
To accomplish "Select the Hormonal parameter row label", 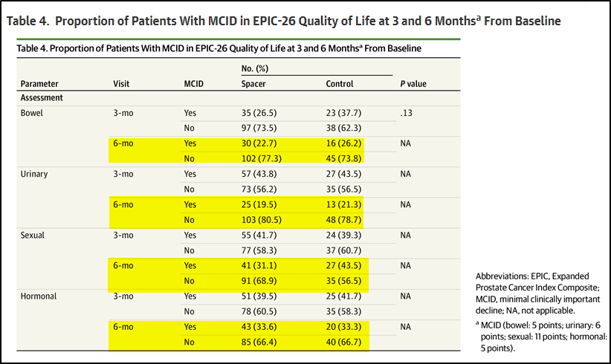I will click(x=39, y=295).
